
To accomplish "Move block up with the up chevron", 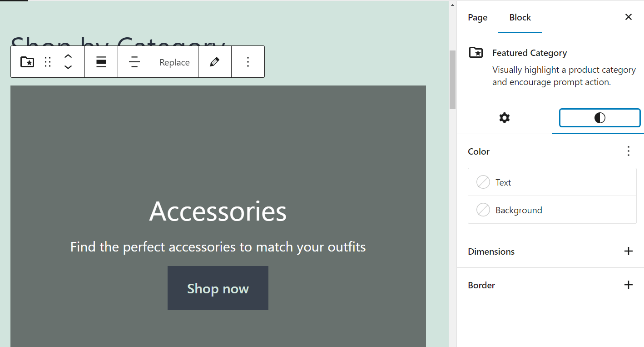I will (68, 56).
